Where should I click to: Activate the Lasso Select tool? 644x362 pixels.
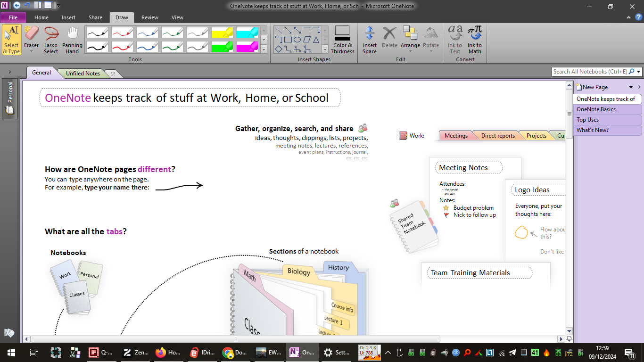click(x=51, y=40)
